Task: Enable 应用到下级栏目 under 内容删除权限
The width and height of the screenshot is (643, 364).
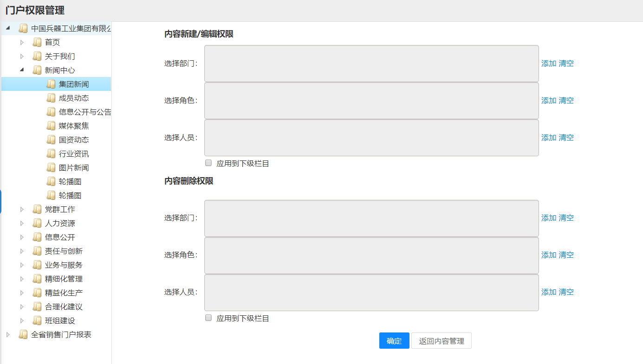Action: (208, 318)
